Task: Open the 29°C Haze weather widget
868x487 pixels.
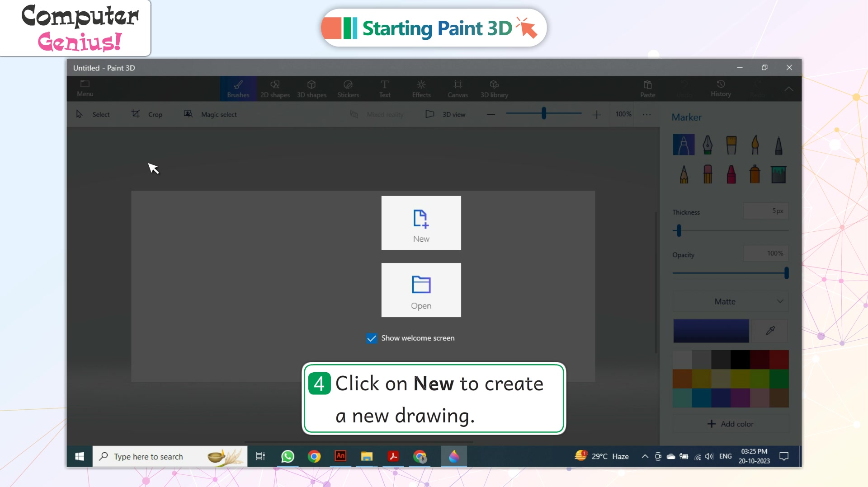Action: pos(602,456)
